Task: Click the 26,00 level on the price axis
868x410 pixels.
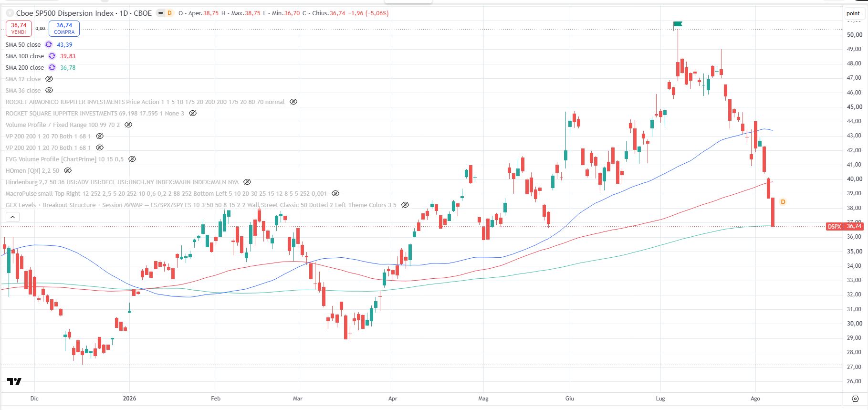Action: (855, 381)
